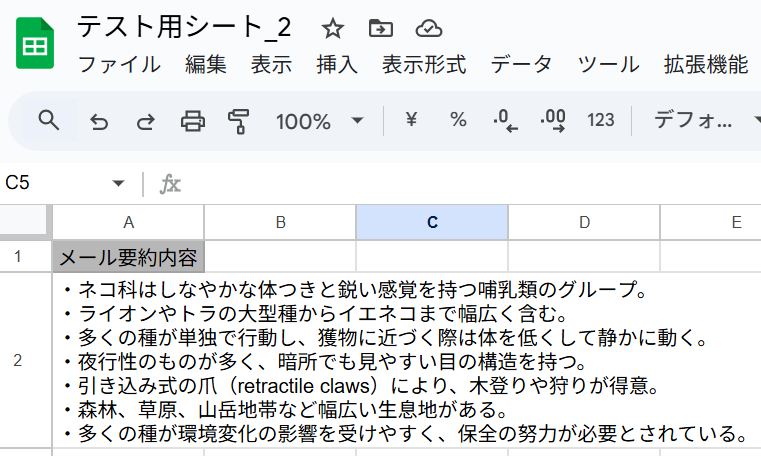761x456 pixels.
Task: Click the line 多くの種が環境変化の影響
Action: coord(406,434)
